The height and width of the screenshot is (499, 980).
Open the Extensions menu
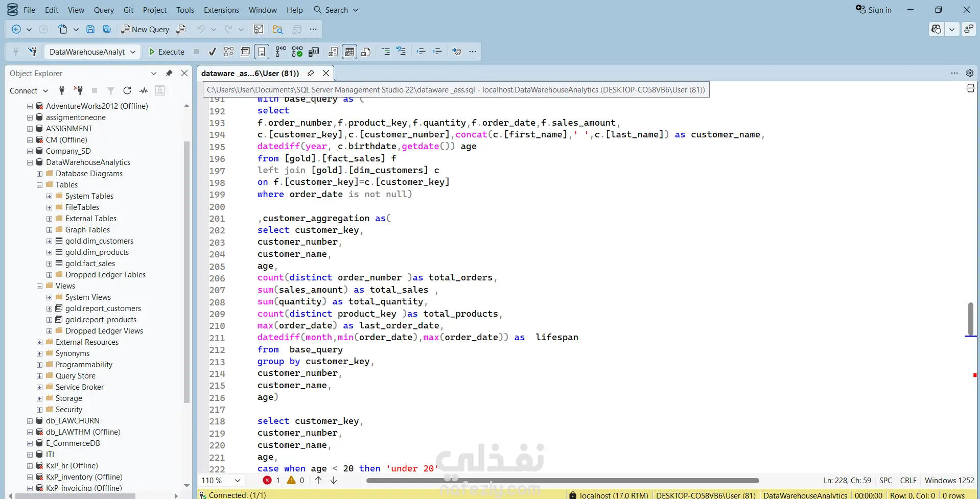pos(221,10)
